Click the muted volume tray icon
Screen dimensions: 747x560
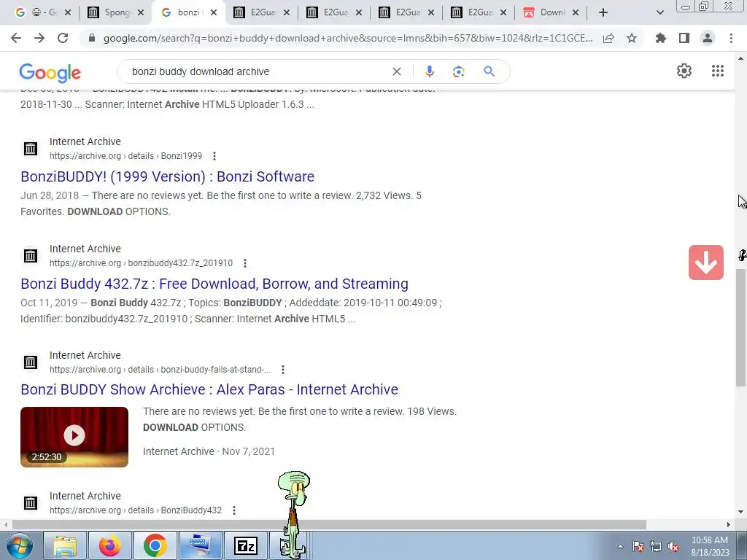point(673,547)
